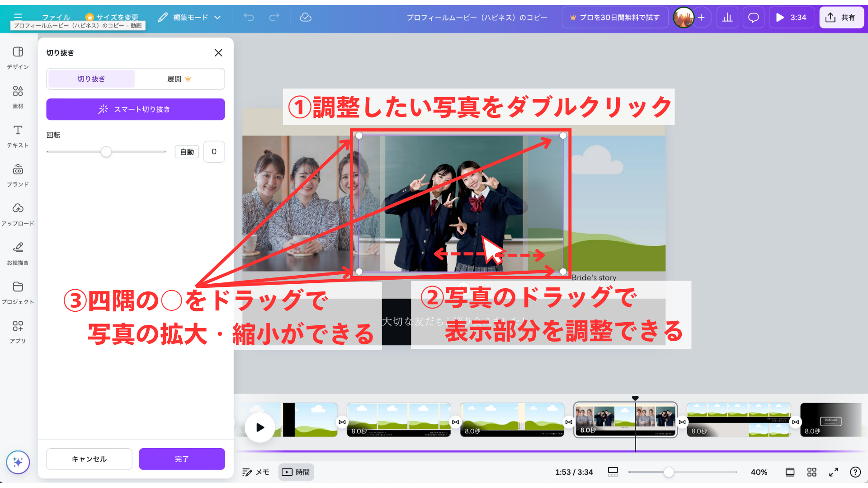Click bottom-left crop corner handle
Viewport: 868px width, 488px height.
pyautogui.click(x=359, y=272)
